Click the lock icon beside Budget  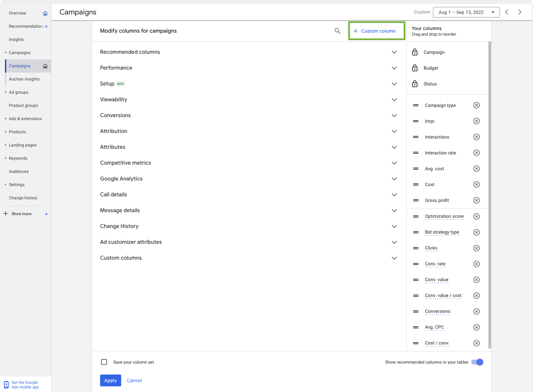click(x=415, y=68)
